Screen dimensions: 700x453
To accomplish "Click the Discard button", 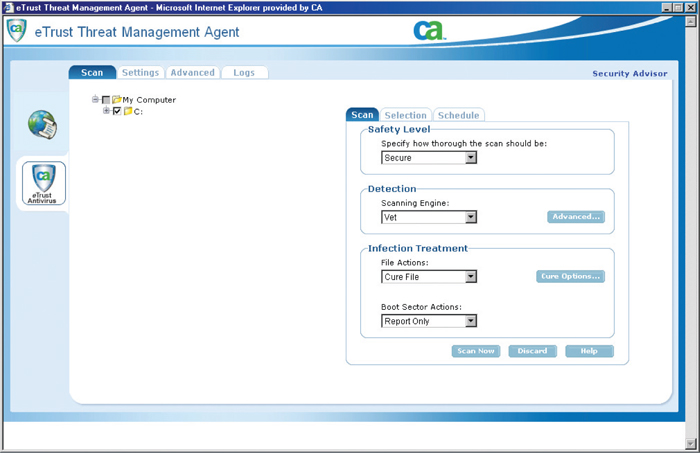I will click(532, 351).
